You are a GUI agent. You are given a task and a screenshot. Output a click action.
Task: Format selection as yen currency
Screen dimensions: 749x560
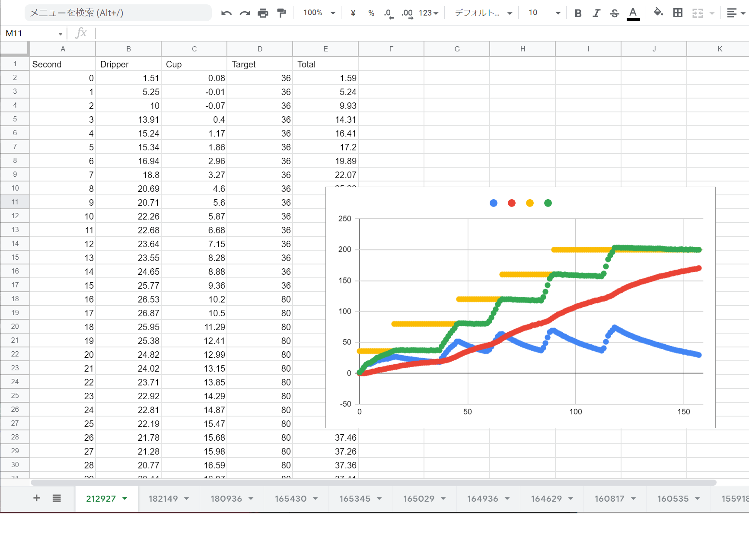353,13
